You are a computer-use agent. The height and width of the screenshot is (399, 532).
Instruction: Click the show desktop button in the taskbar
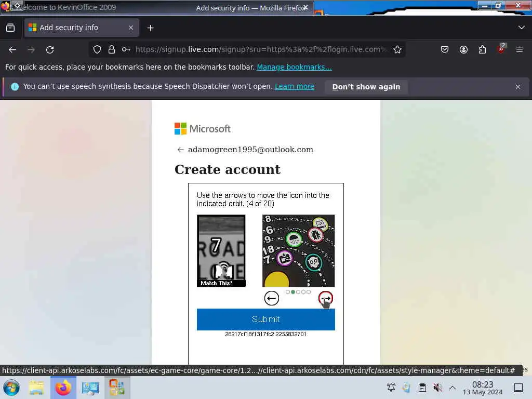[x=518, y=387]
